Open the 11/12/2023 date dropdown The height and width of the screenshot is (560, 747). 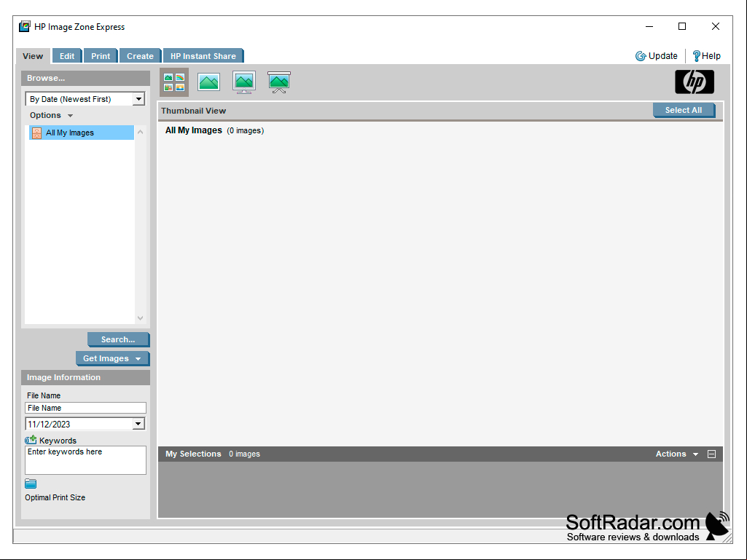tap(85, 424)
